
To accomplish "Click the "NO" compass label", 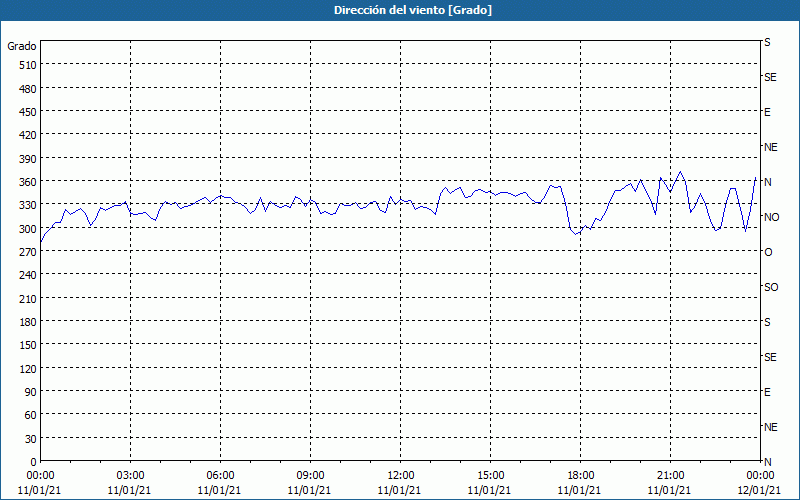I will coord(771,217).
